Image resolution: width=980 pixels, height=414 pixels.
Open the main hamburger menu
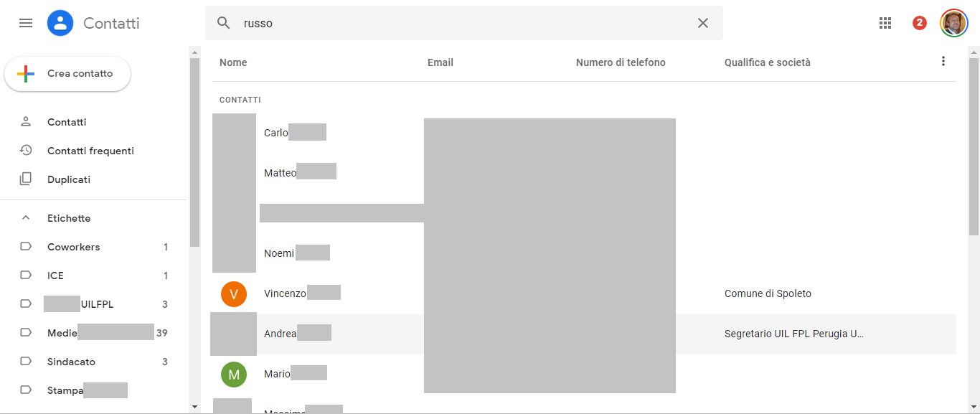click(x=26, y=23)
